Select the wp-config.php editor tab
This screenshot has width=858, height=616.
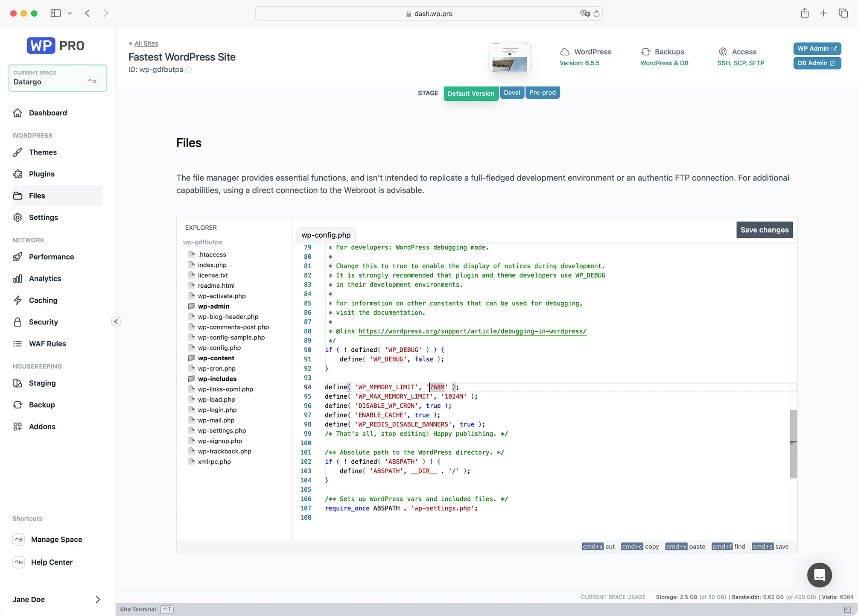[x=326, y=235]
